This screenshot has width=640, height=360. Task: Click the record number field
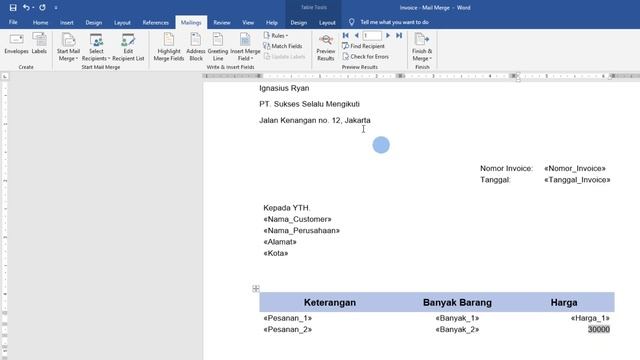[x=372, y=36]
